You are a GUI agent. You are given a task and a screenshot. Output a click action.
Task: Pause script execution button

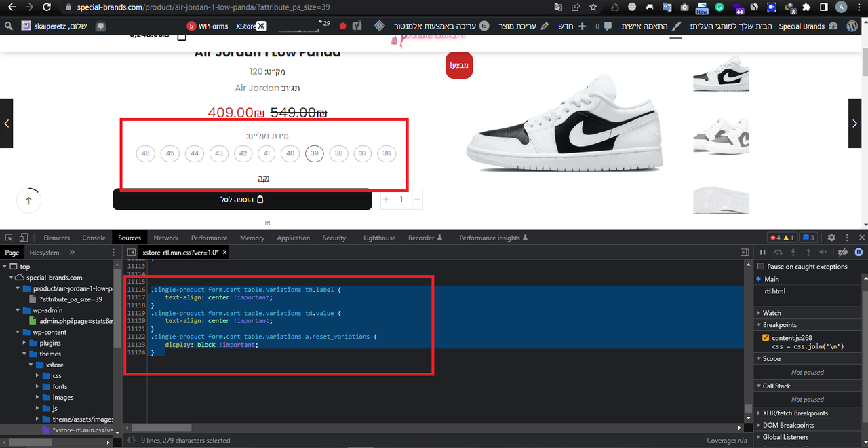click(x=762, y=252)
